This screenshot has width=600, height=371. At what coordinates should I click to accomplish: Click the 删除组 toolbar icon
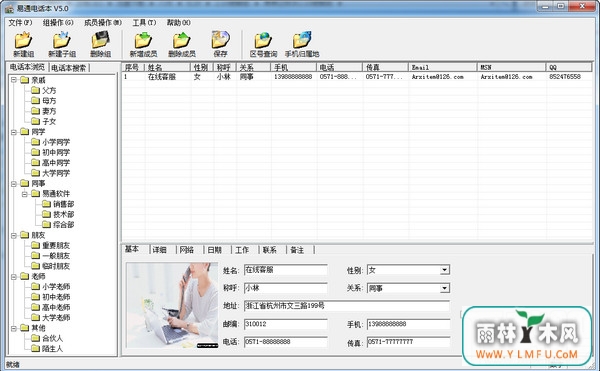pyautogui.click(x=100, y=44)
